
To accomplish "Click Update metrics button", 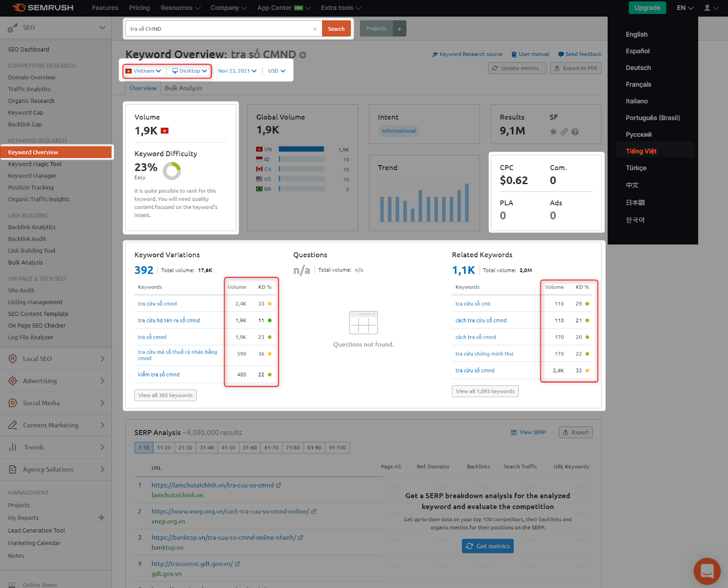I will 517,68.
